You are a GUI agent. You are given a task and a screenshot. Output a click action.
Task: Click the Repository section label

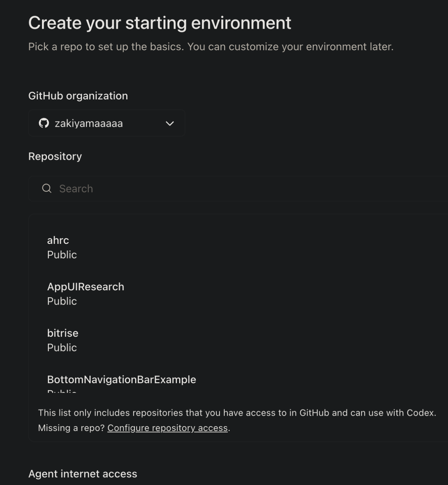coord(55,156)
